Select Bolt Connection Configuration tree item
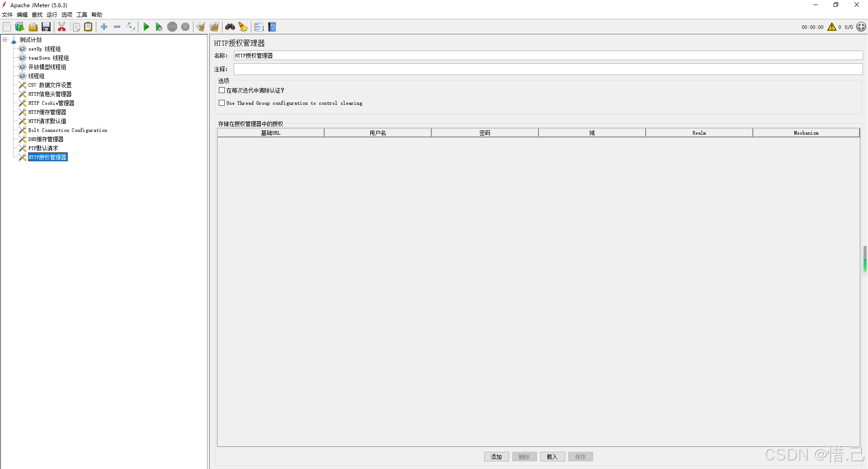The width and height of the screenshot is (868, 469). 68,130
